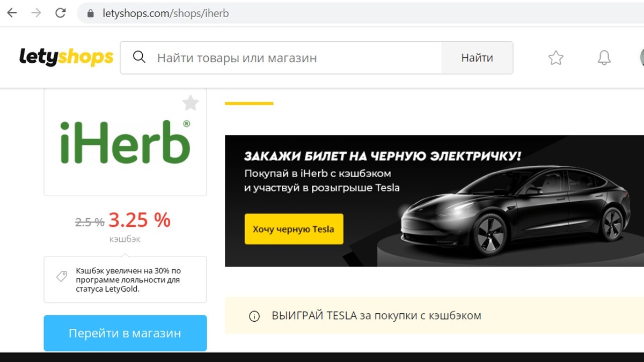
Task: Click the price tag icon in loyalty note
Action: pyautogui.click(x=62, y=277)
